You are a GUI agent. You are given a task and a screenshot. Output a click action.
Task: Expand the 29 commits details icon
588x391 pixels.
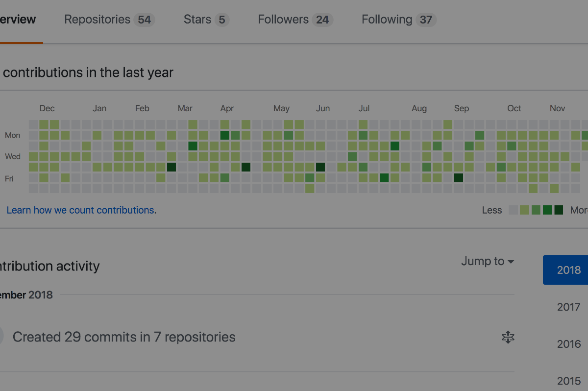tap(508, 337)
